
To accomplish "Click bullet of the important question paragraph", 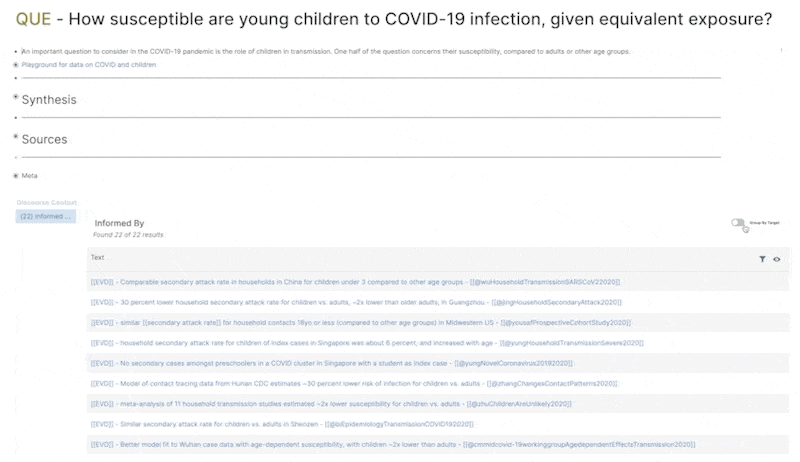I will pos(16,51).
